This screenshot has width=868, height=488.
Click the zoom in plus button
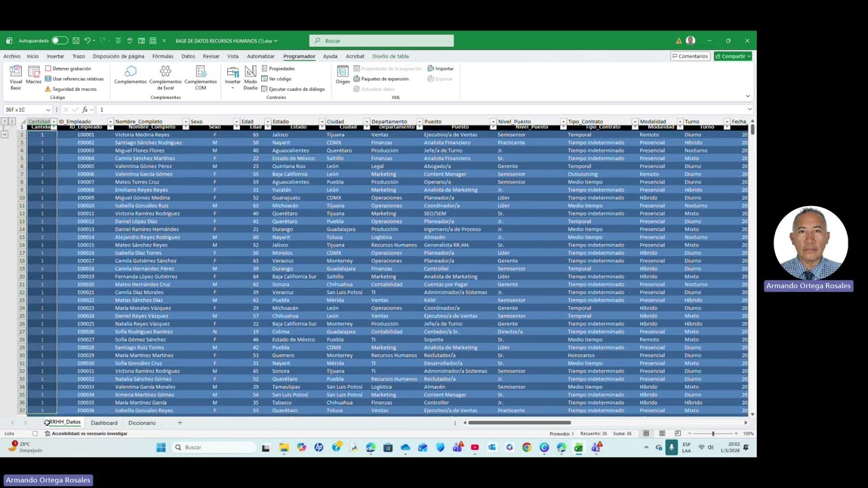[x=736, y=434]
